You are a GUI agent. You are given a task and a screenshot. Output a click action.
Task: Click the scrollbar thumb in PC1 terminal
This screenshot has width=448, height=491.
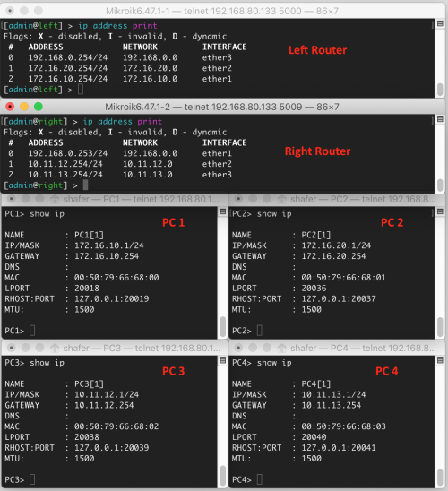pos(223,327)
